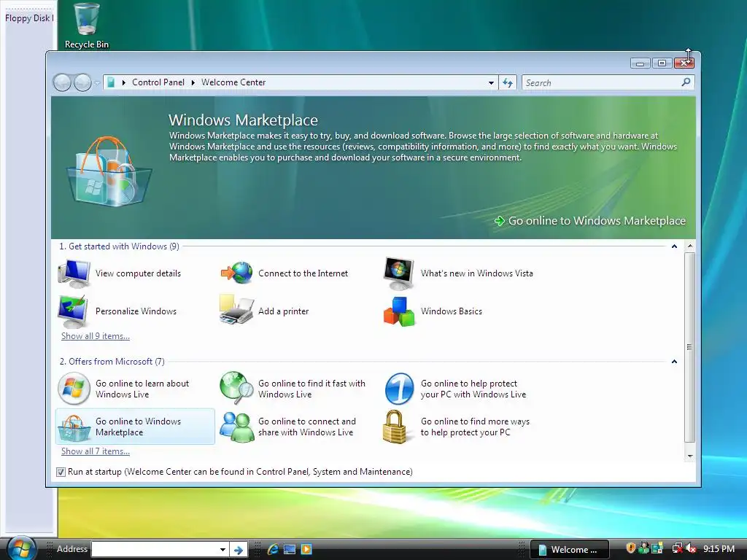747x560 pixels.
Task: Open the Windows Basics colored blocks icon
Action: click(399, 311)
